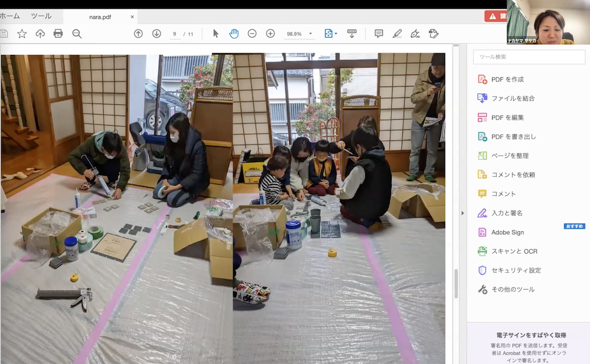Open スキャンと OCR tool

point(514,251)
